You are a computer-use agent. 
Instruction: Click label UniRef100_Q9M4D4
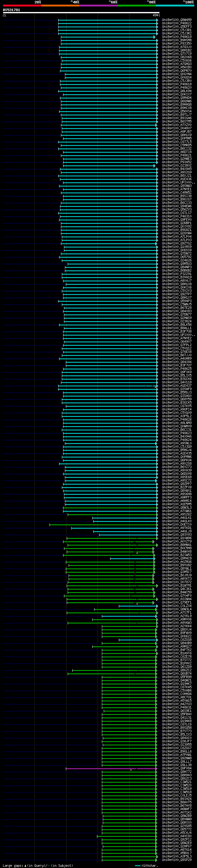coord(177,98)
